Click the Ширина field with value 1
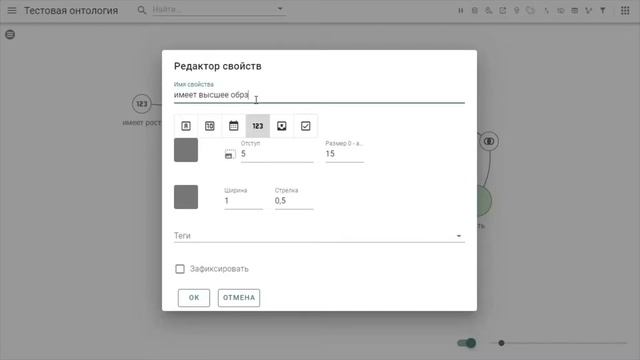The width and height of the screenshot is (640, 360). pos(243,201)
